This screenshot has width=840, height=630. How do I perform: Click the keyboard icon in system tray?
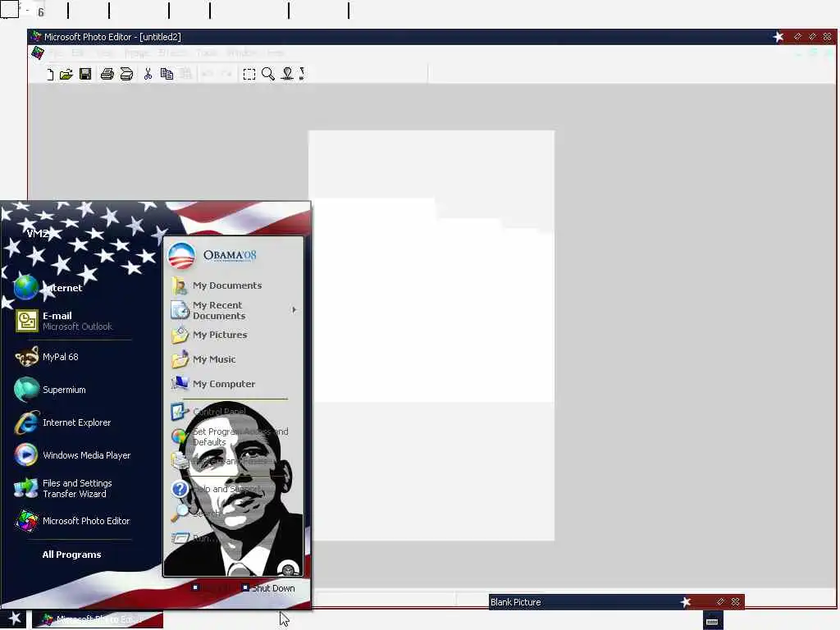click(712, 622)
